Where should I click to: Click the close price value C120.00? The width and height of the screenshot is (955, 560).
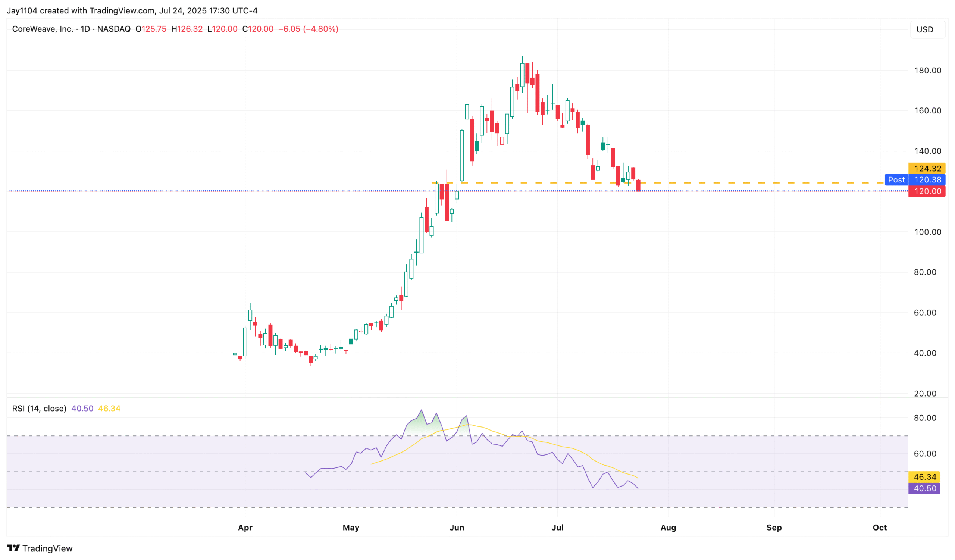[258, 29]
